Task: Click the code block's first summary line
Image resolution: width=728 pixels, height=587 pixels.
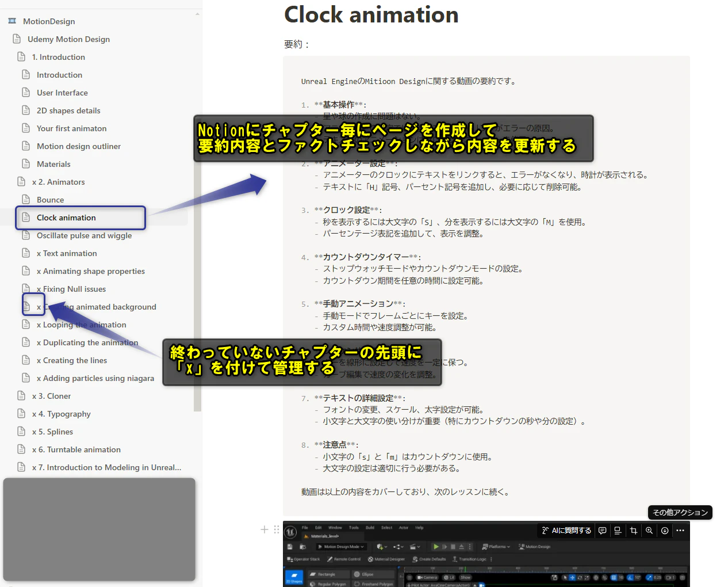Action: pyautogui.click(x=409, y=81)
